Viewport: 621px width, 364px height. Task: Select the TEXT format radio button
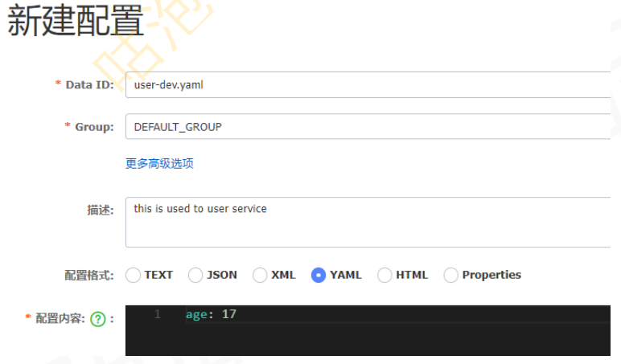pyautogui.click(x=134, y=275)
